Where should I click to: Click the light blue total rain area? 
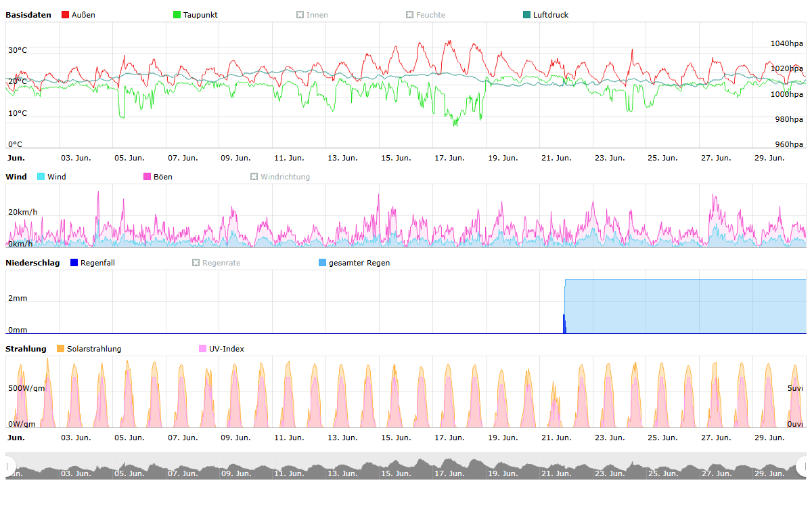[x=683, y=305]
